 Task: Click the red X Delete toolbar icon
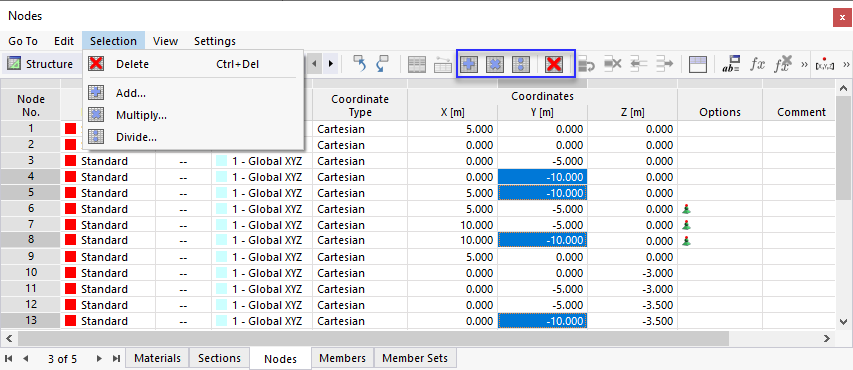coord(554,64)
